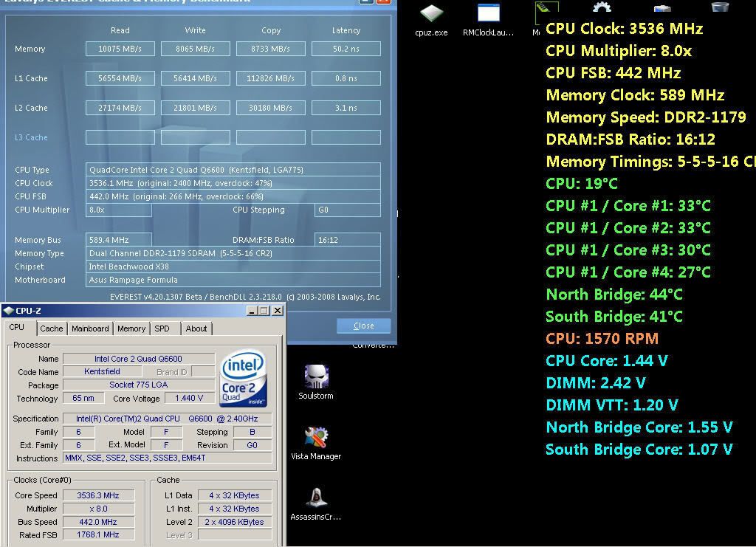Click the gadget line "CPU Clock: 3536 MHz"
Image resolution: width=756 pixels, height=547 pixels.
tap(625, 29)
